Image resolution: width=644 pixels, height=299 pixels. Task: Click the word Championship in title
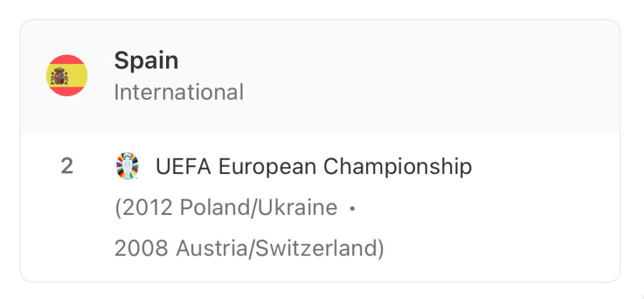pos(397,167)
